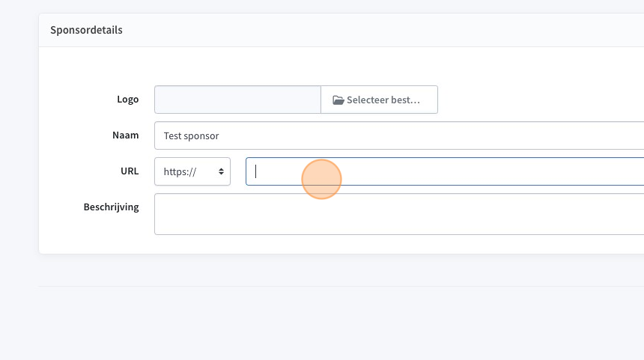Focus the URL address text field
Viewport: 644px width, 360px height.
click(x=445, y=171)
